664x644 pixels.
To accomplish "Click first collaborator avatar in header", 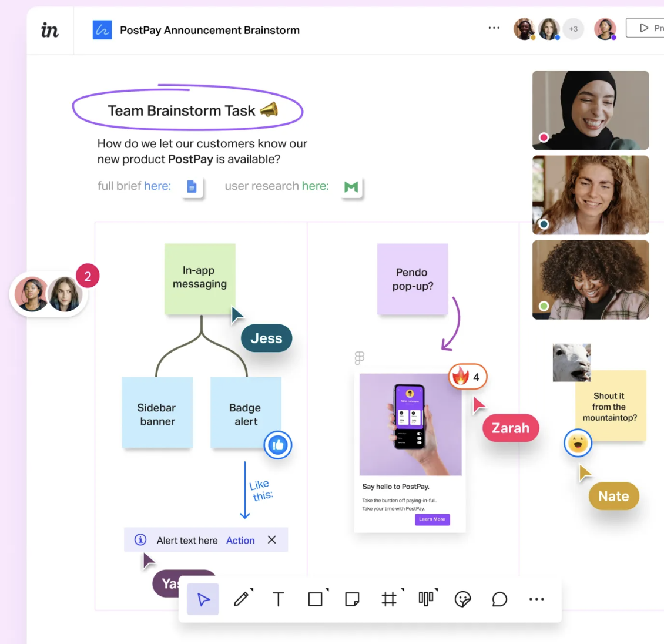I will click(524, 29).
